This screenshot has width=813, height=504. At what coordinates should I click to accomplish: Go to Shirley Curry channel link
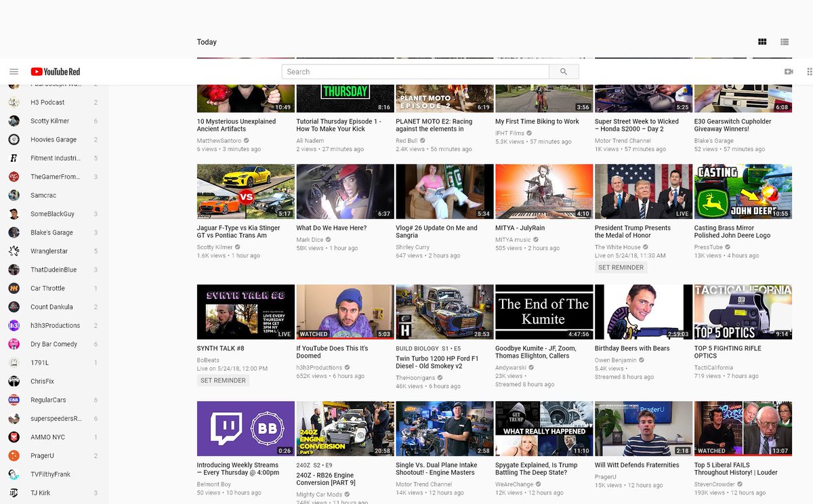tap(413, 248)
